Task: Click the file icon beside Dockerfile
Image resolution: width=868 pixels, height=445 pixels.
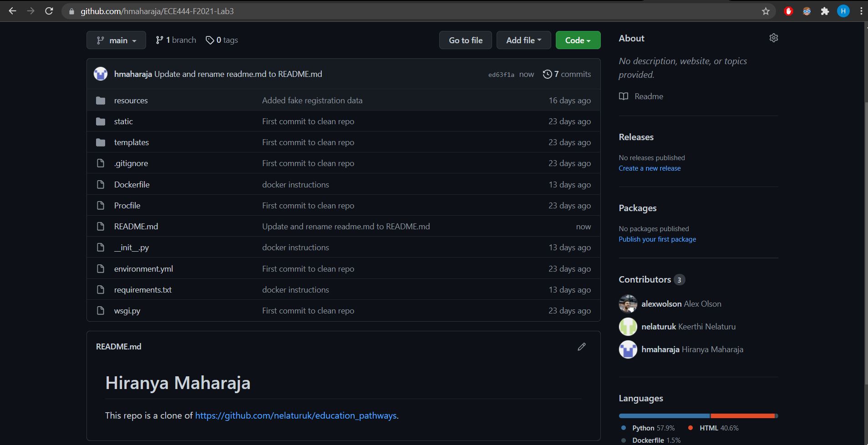Action: point(101,184)
